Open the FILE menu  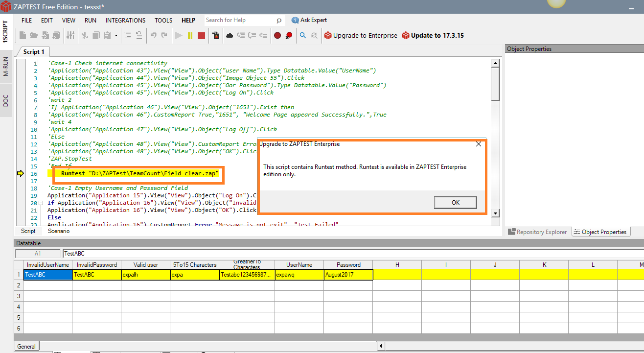tap(26, 20)
